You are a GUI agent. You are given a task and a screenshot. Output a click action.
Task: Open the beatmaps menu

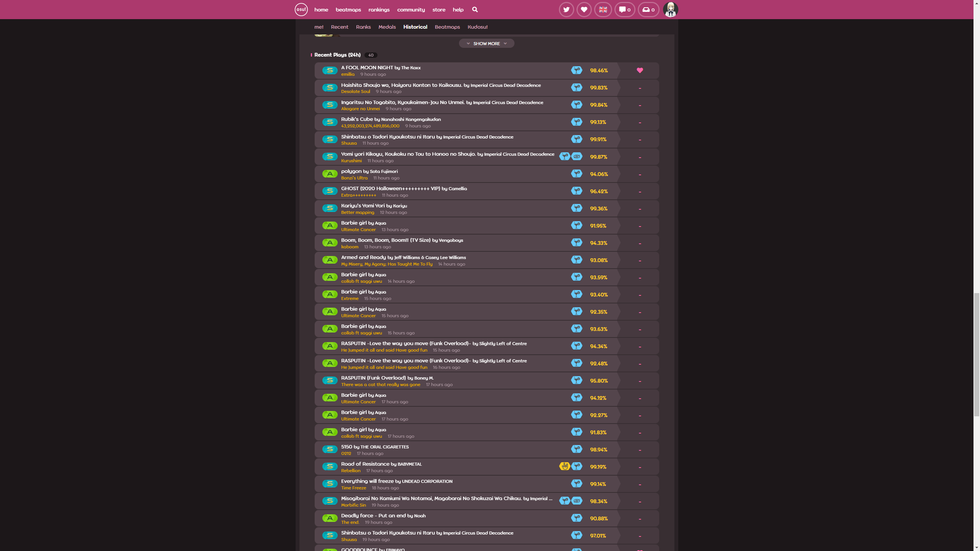[x=348, y=10]
